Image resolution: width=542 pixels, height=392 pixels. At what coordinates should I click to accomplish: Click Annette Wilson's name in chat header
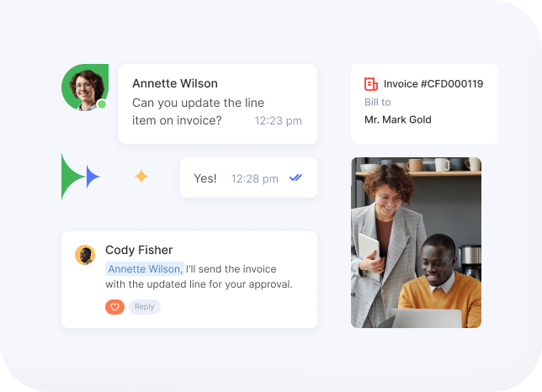174,83
